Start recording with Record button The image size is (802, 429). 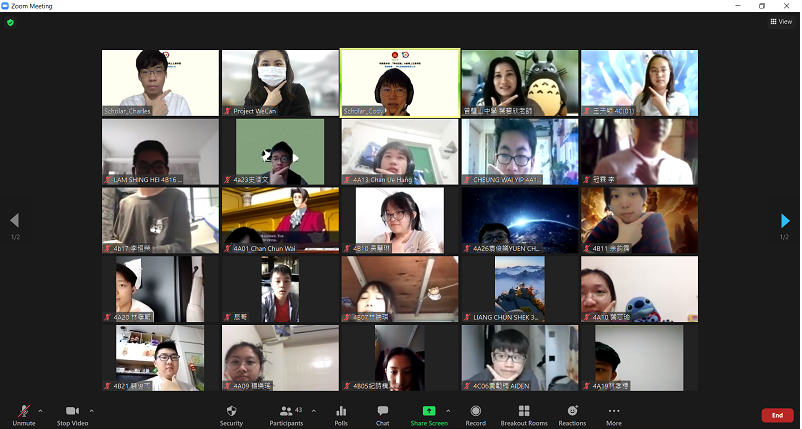pyautogui.click(x=475, y=414)
